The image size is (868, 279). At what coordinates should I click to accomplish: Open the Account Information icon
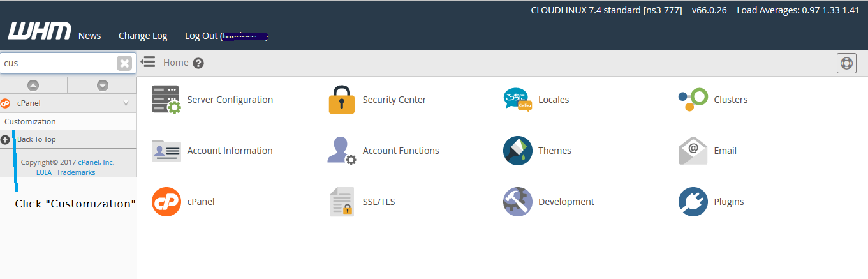(166, 151)
